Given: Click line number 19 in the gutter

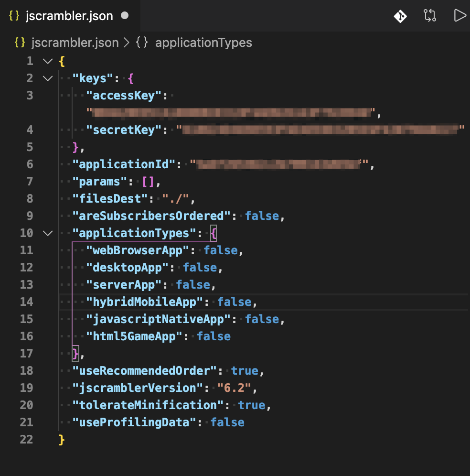Looking at the screenshot, I should (26, 388).
